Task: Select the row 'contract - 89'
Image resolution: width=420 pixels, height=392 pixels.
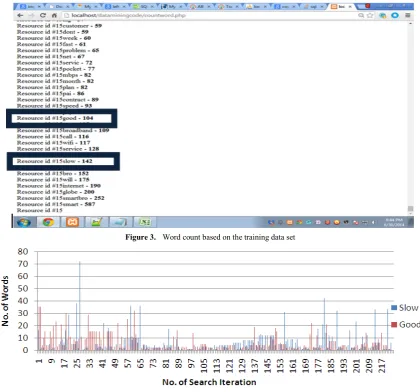Action: (x=58, y=100)
